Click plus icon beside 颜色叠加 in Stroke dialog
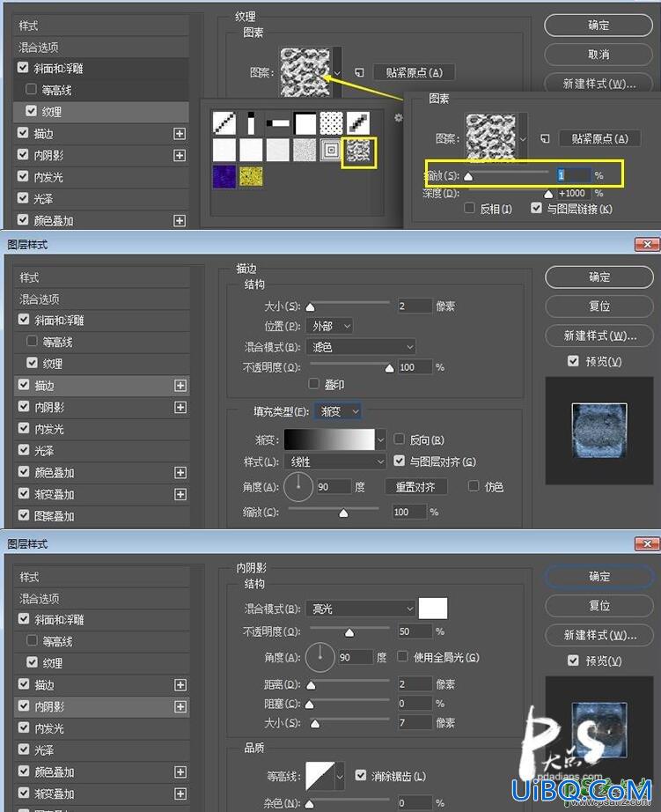The image size is (661, 812). (x=180, y=472)
